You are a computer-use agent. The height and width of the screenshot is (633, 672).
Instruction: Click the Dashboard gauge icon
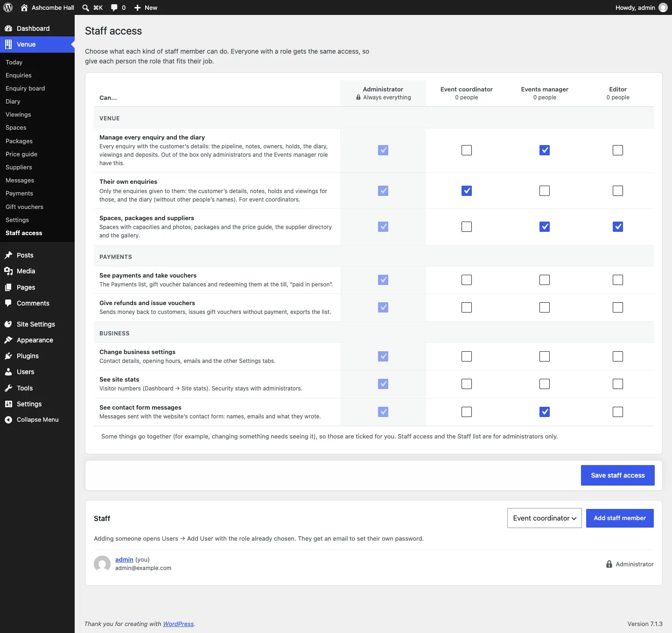pyautogui.click(x=8, y=28)
